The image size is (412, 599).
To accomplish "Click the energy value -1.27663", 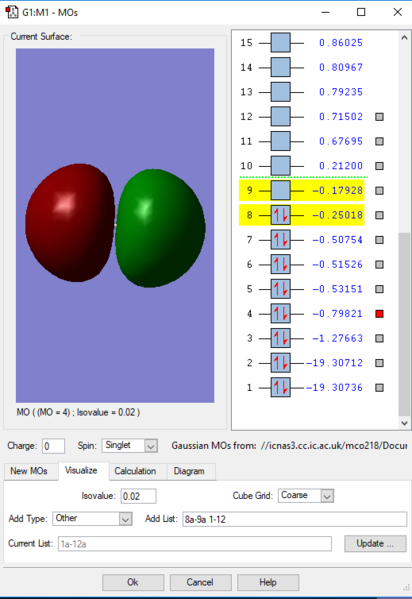I will click(337, 338).
